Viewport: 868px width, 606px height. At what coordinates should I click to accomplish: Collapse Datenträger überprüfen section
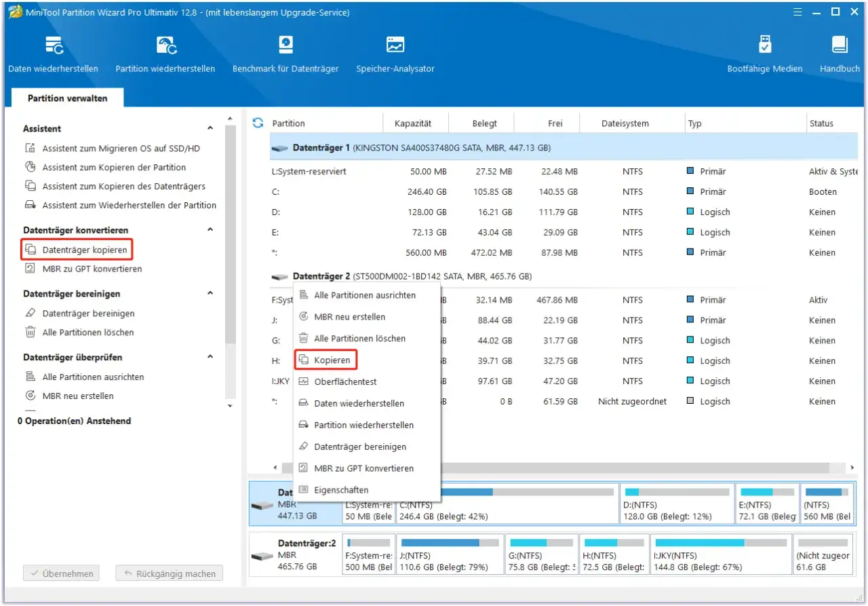210,357
